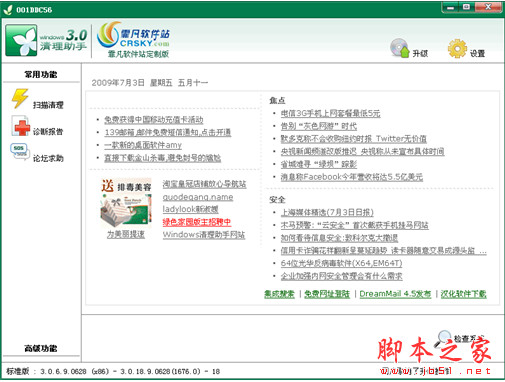
Task: Open link 电信3G手机上网套餐最低5元
Action: (330, 113)
